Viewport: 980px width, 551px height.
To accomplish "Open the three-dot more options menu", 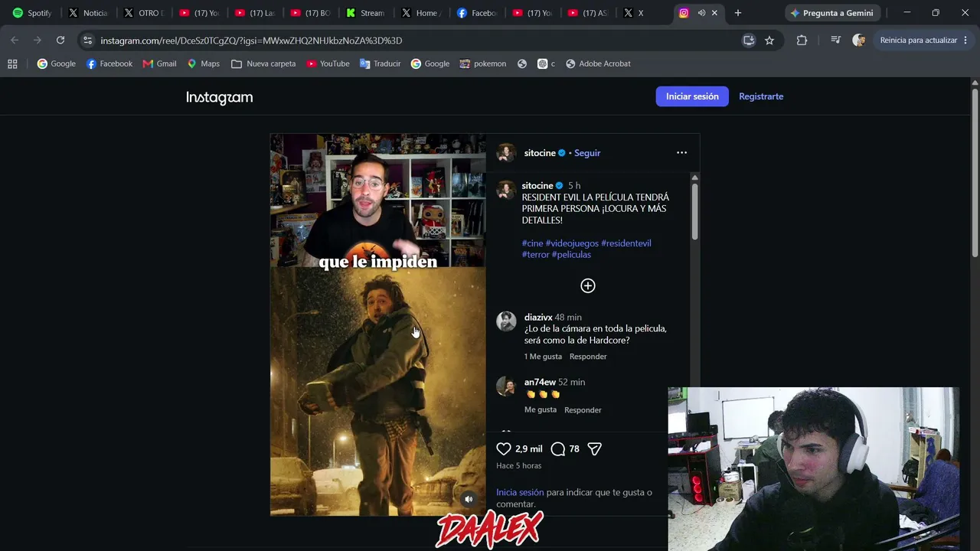I will (681, 153).
